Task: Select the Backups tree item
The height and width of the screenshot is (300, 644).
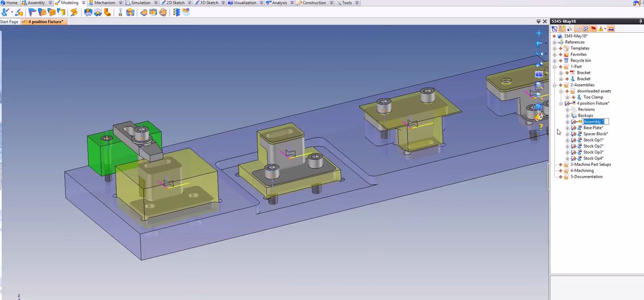Action: (x=585, y=115)
